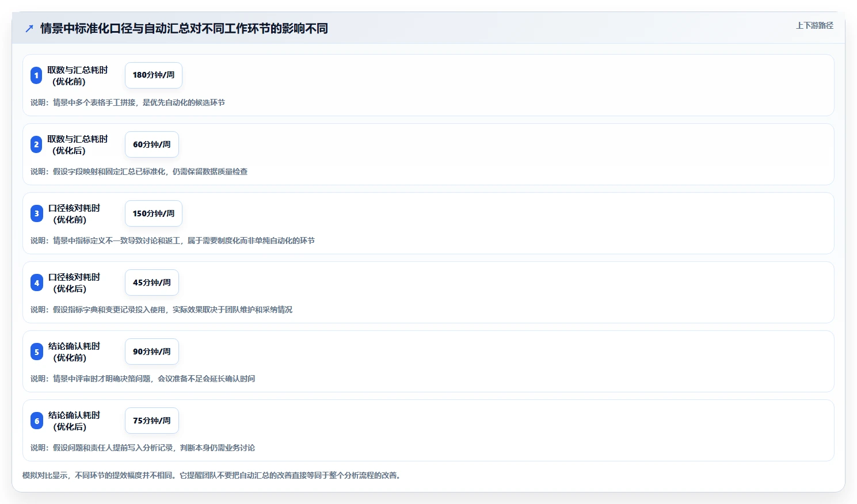Click the 60分钟/周 value chip

pyautogui.click(x=152, y=144)
